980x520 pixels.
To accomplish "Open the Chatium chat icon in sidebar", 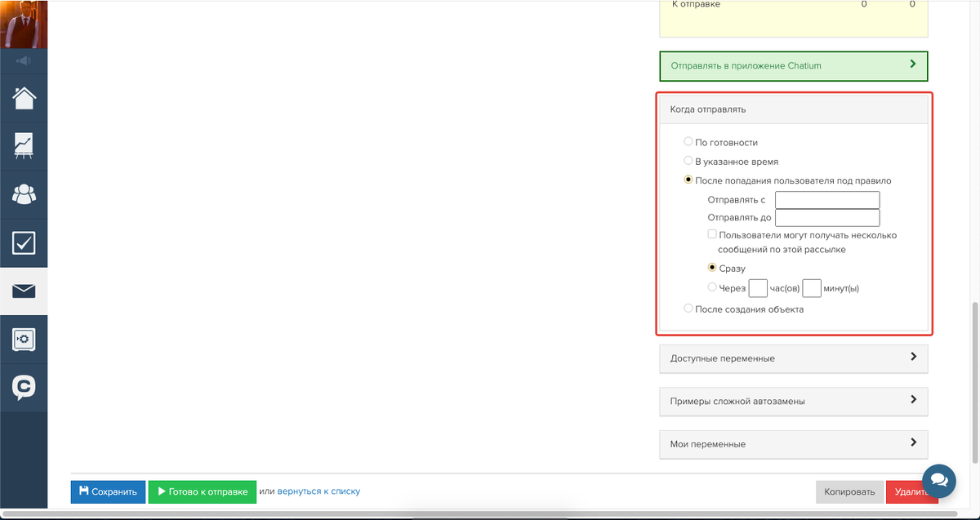I will pos(24,387).
